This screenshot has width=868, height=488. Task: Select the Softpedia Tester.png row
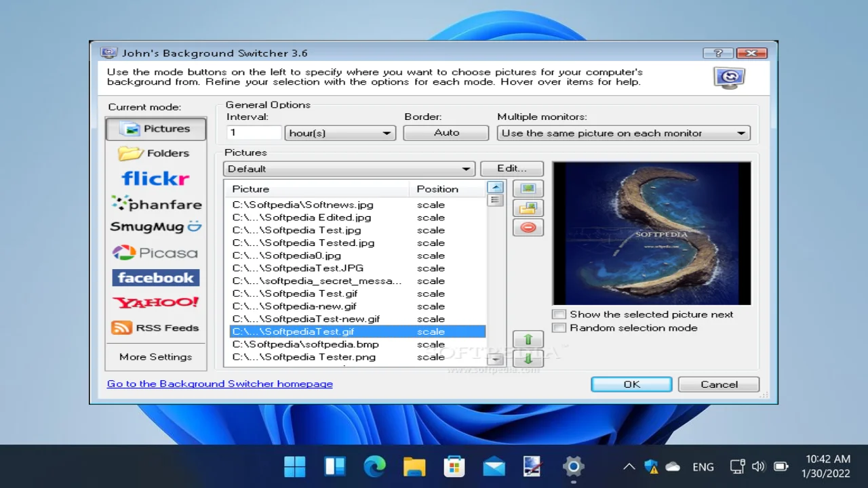tap(357, 357)
